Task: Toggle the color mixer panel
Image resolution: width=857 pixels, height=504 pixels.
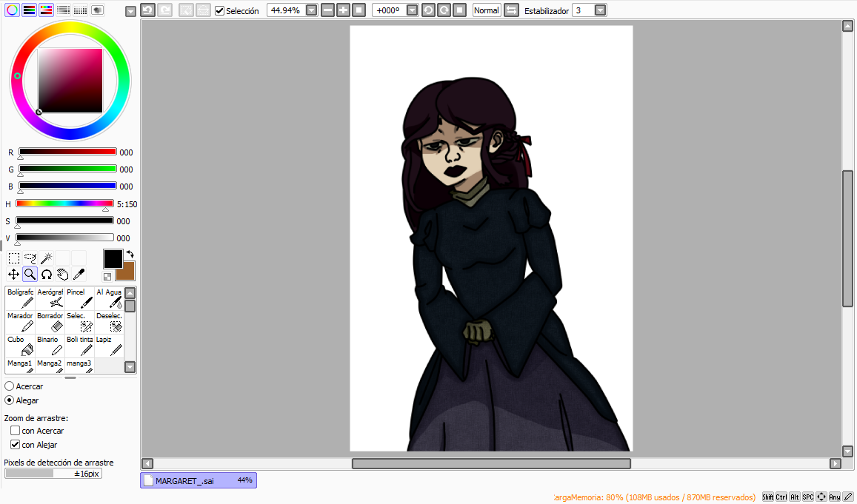Action: (x=64, y=10)
